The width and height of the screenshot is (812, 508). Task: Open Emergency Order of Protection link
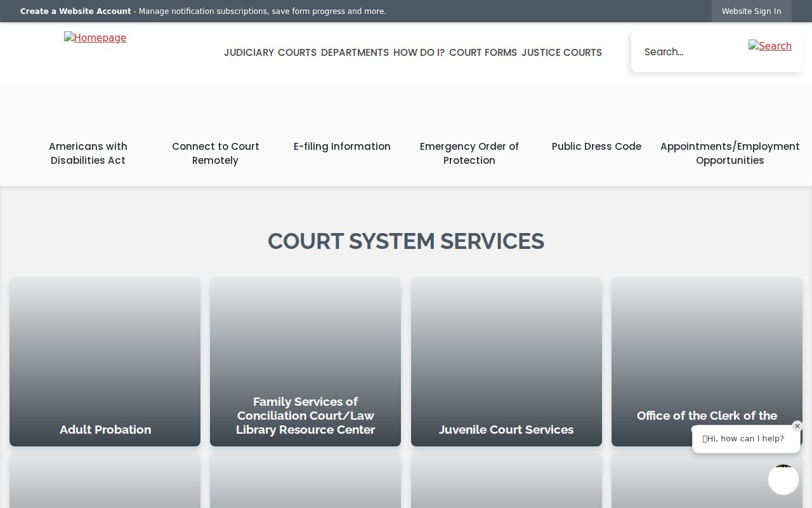point(469,153)
